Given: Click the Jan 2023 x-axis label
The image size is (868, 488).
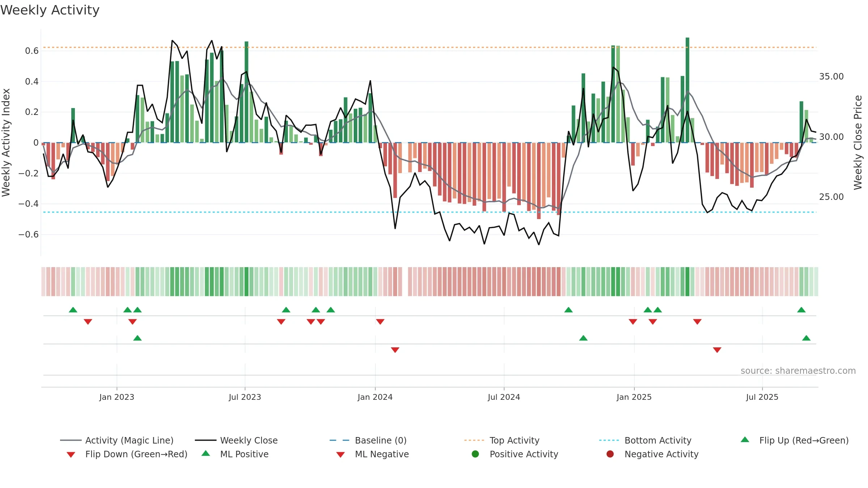Looking at the screenshot, I should tap(117, 397).
